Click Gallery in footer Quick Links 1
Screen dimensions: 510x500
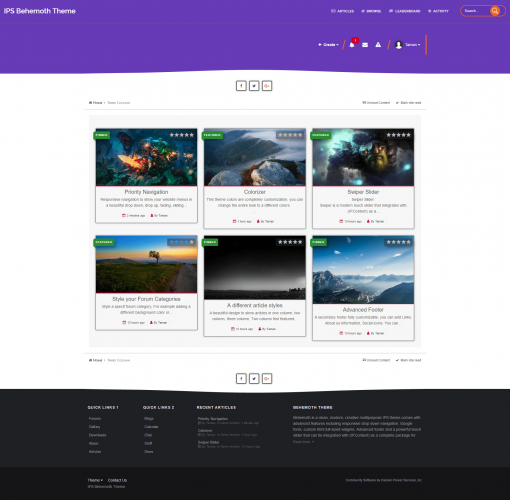(x=94, y=427)
